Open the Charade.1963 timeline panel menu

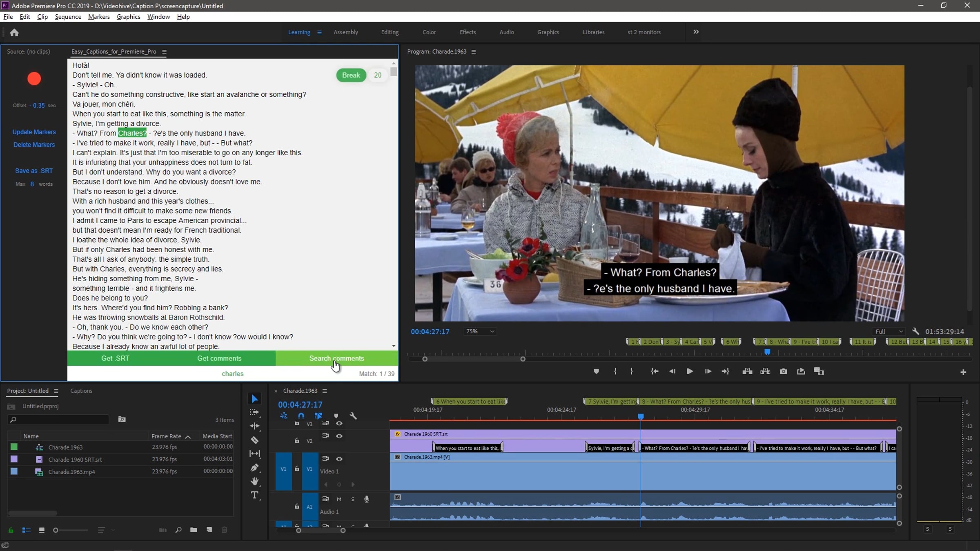coord(325,391)
